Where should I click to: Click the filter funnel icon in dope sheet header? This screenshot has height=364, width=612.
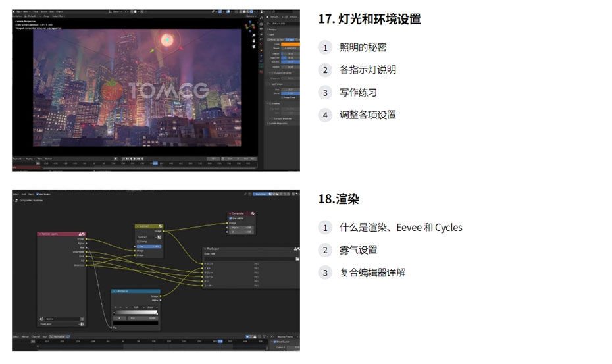[x=265, y=336]
